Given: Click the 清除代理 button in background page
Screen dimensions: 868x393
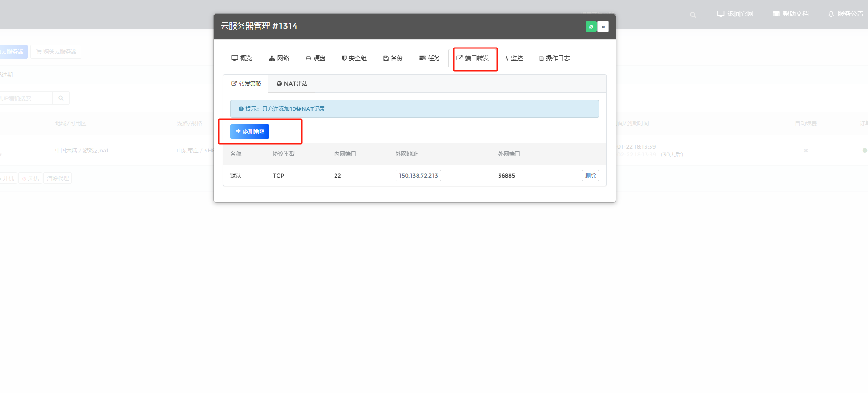Looking at the screenshot, I should point(58,178).
